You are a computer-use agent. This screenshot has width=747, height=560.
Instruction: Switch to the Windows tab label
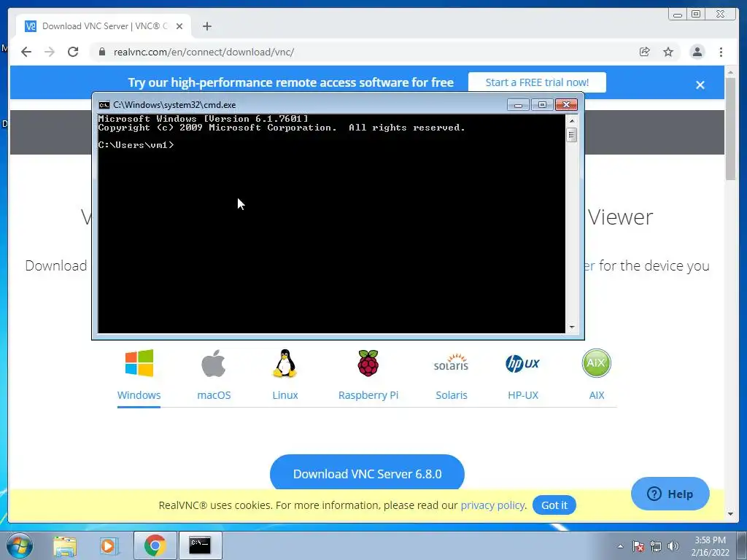(139, 395)
